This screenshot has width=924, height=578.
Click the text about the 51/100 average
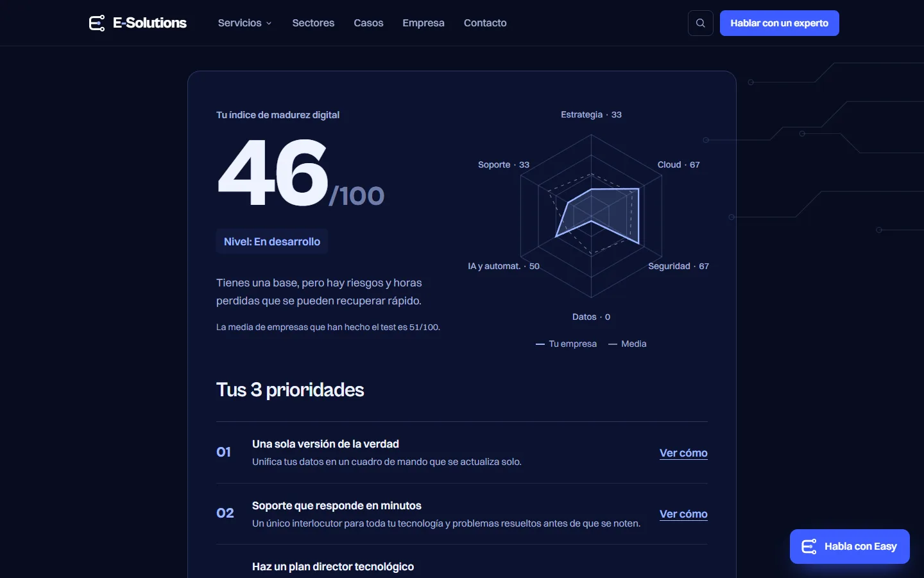328,327
